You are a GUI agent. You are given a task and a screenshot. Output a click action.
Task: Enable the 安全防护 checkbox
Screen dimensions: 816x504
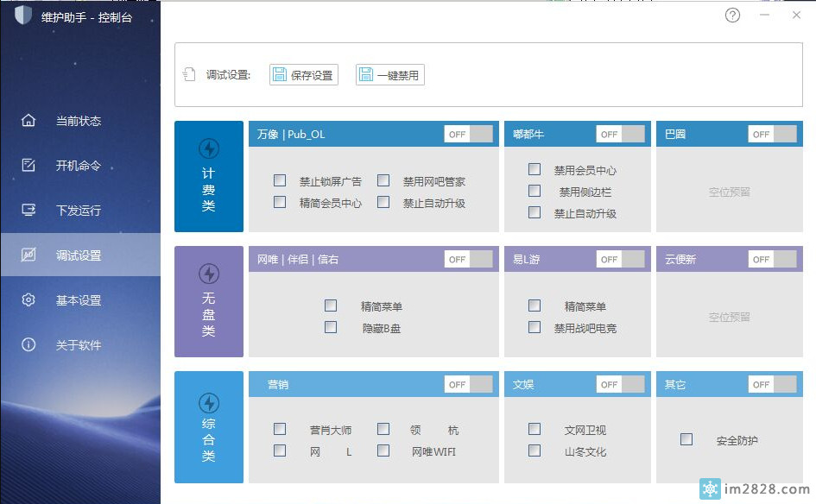click(686, 439)
